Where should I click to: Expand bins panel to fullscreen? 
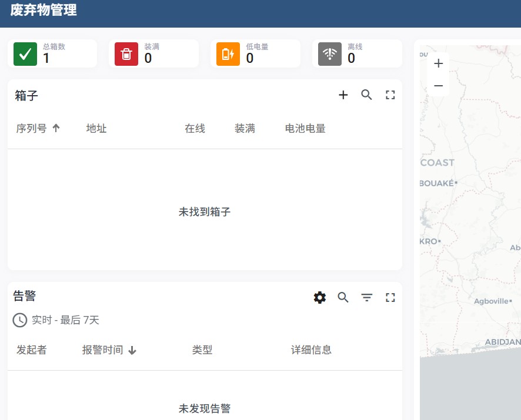click(x=390, y=95)
